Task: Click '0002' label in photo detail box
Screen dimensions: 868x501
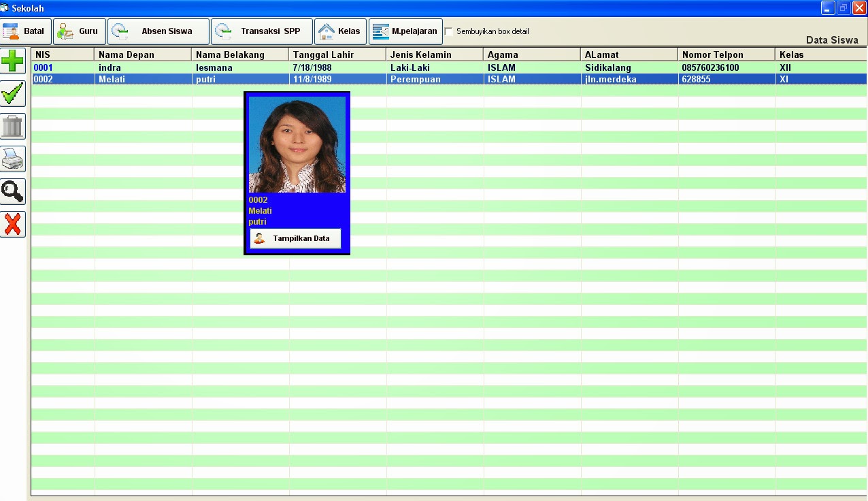Action: coord(258,200)
